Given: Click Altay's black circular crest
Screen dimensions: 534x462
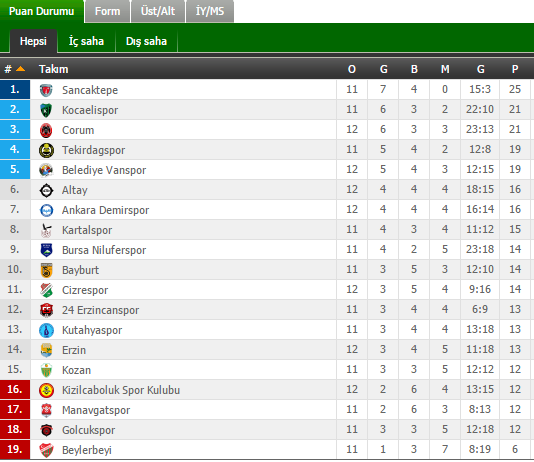Looking at the screenshot, I should pyautogui.click(x=46, y=190).
